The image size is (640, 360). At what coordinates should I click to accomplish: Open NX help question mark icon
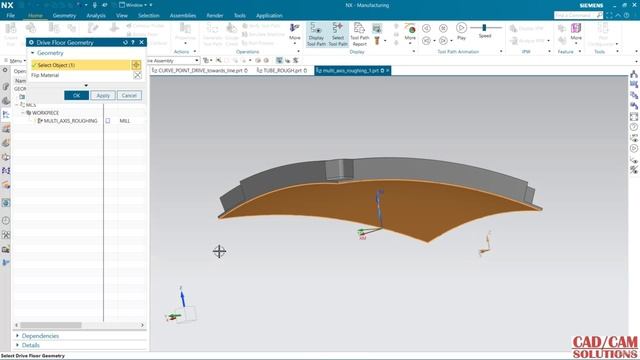(x=627, y=15)
